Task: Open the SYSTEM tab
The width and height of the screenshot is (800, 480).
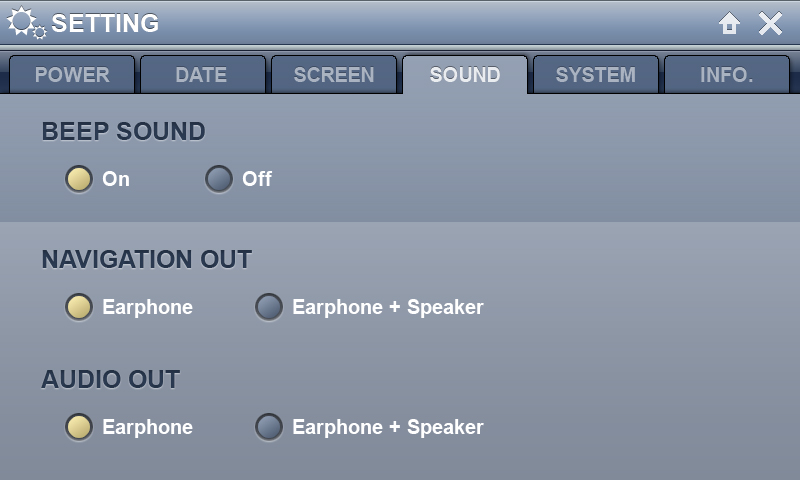Action: click(595, 74)
